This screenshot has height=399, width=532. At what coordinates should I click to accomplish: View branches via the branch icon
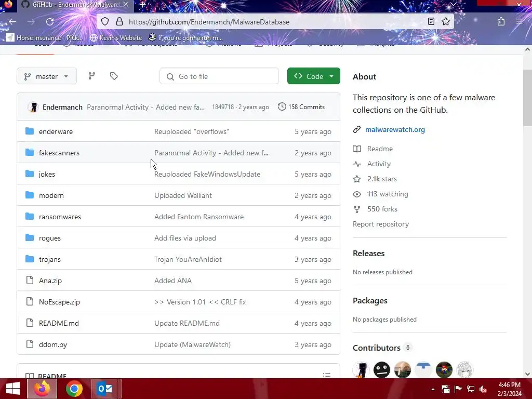coord(92,76)
